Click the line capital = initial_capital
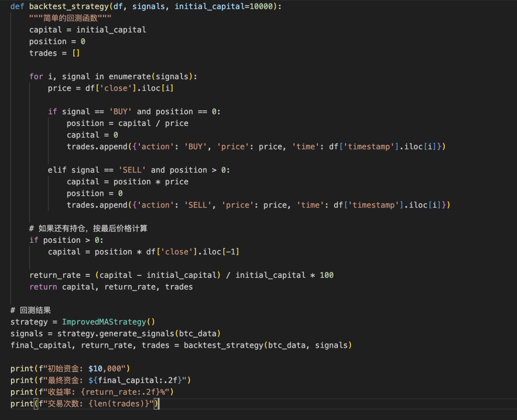517x420 pixels. click(x=88, y=30)
